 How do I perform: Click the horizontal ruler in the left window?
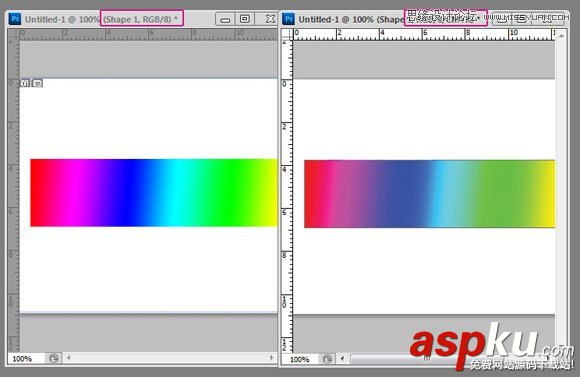coord(148,34)
